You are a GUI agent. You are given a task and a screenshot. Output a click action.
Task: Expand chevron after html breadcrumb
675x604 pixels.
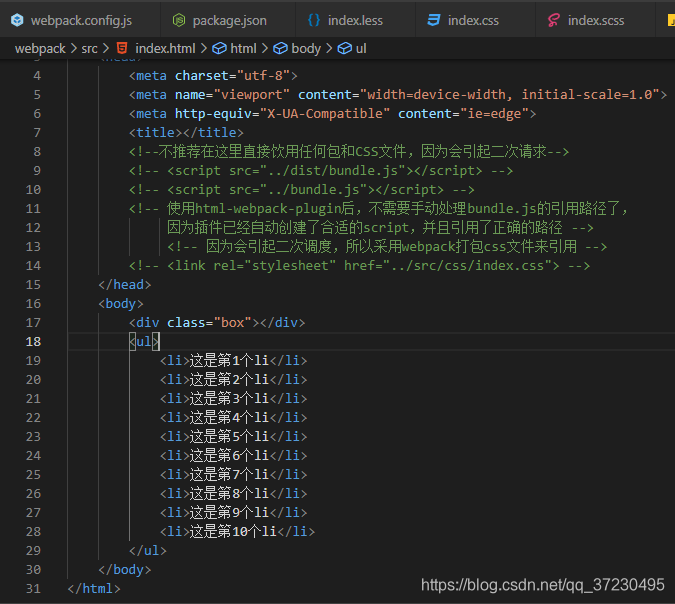point(265,48)
